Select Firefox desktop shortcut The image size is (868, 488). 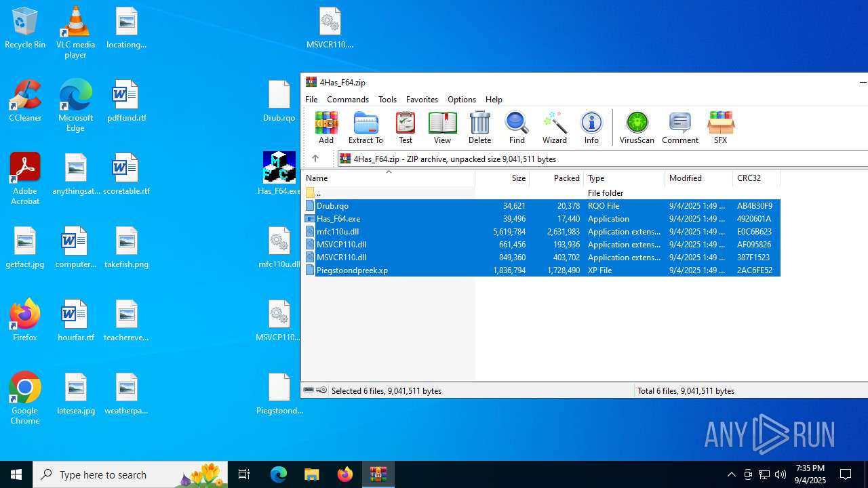point(25,321)
